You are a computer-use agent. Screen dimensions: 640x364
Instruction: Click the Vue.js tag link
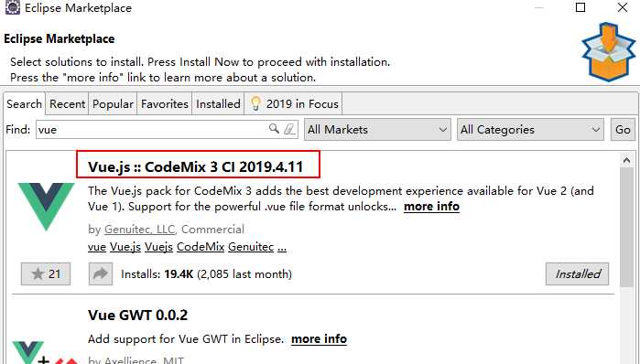(x=125, y=247)
